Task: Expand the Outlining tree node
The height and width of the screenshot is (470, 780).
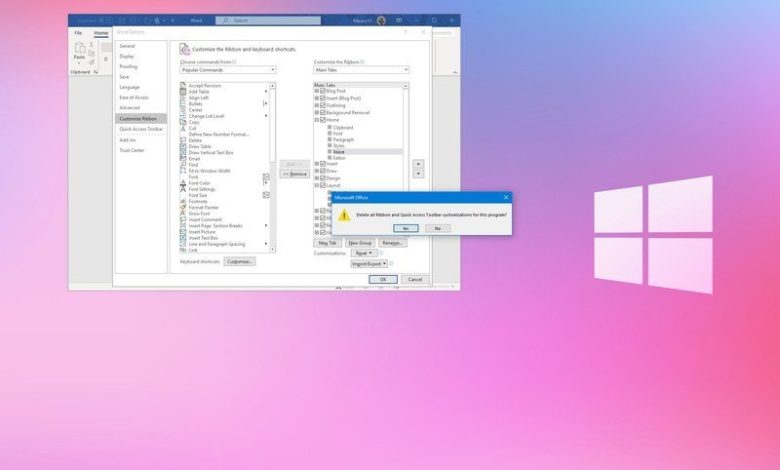Action: [x=317, y=105]
